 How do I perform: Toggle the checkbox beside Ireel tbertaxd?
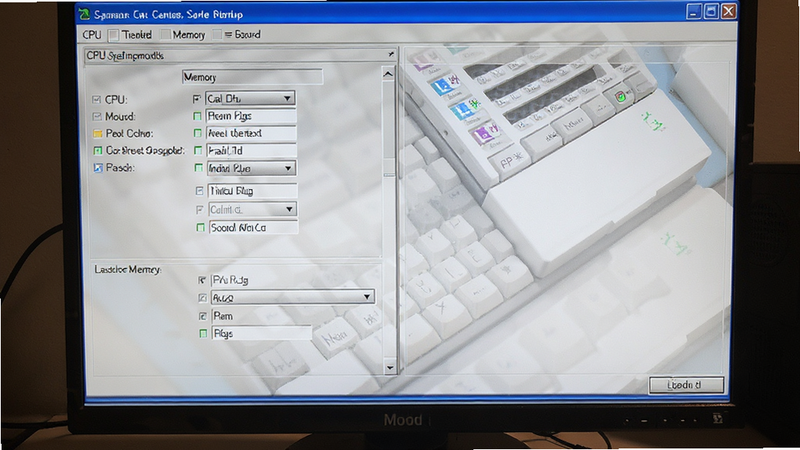pos(197,133)
